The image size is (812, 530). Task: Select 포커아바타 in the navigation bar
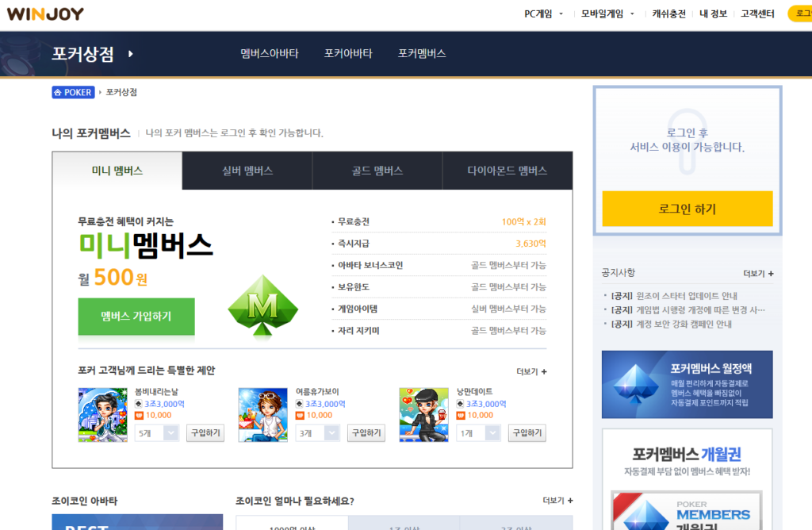pos(348,54)
